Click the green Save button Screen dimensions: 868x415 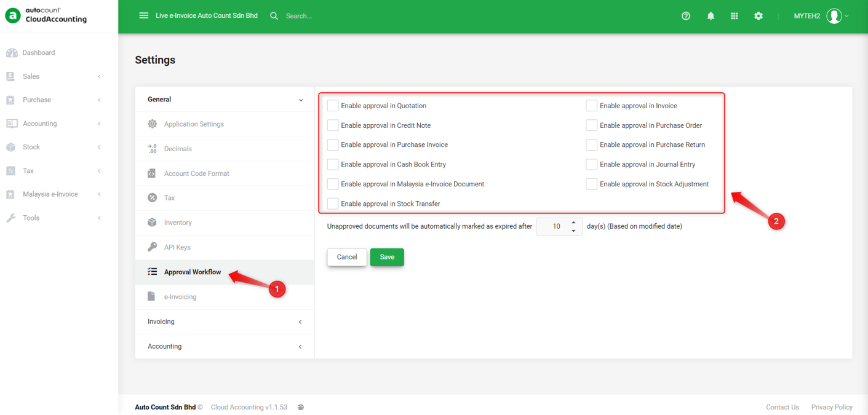(387, 257)
